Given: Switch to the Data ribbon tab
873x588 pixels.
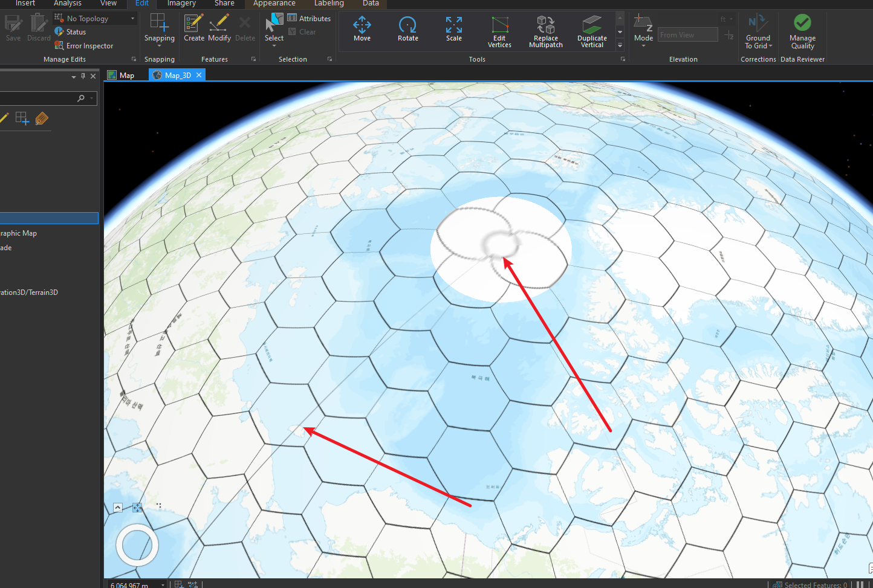Looking at the screenshot, I should coord(371,3).
